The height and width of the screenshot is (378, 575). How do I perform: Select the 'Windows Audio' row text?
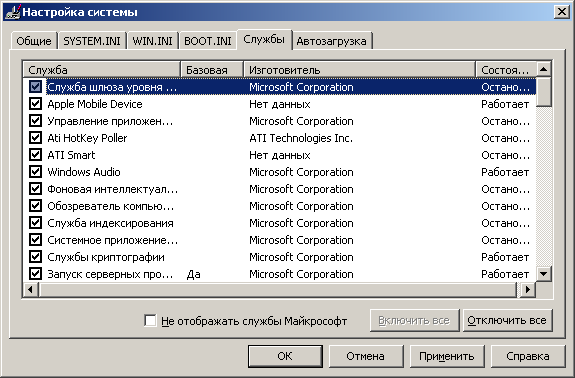(x=84, y=172)
